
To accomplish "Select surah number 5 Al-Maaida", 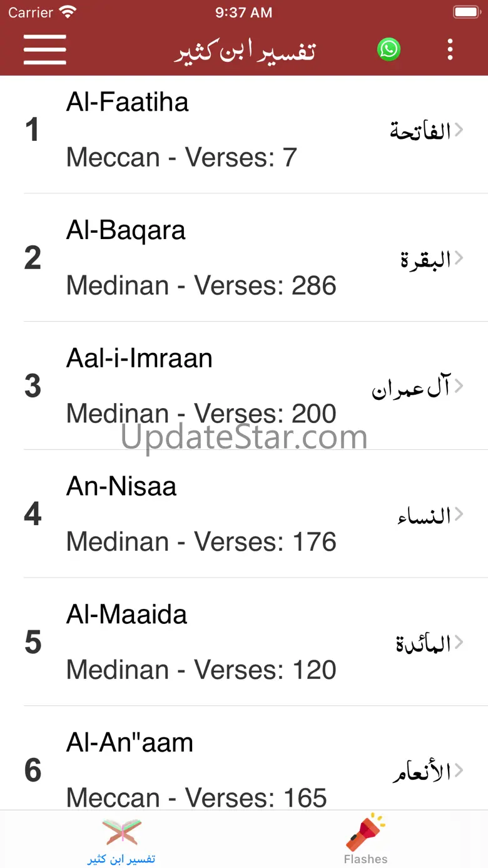I will pyautogui.click(x=33, y=643).
